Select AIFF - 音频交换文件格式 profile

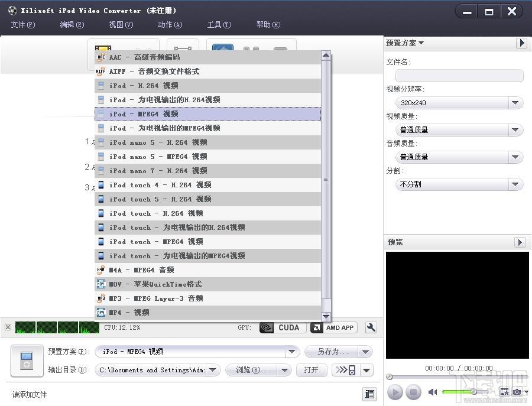pos(207,72)
